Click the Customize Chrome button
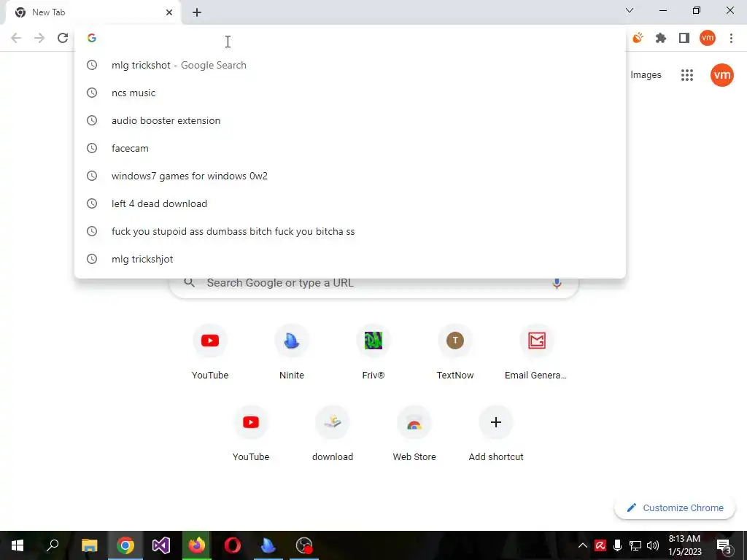The image size is (747, 560). pyautogui.click(x=676, y=507)
